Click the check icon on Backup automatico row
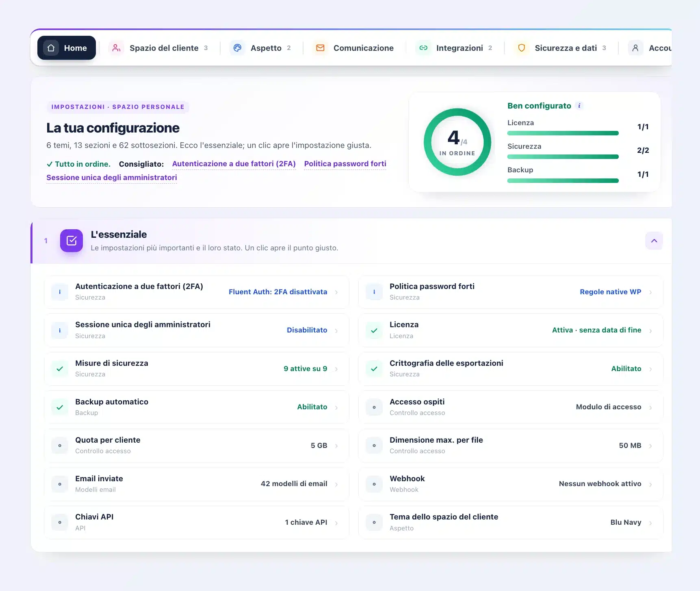Viewport: 700px width, 591px height. [60, 407]
